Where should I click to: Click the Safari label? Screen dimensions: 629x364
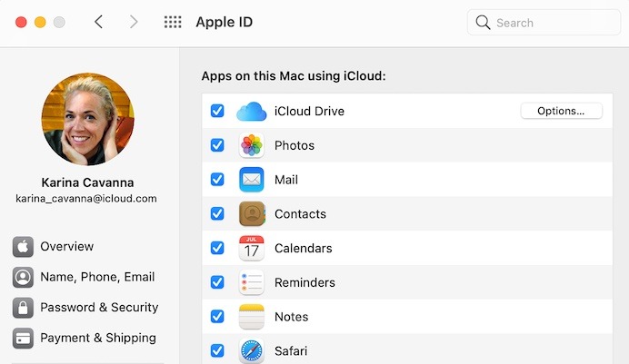click(291, 351)
